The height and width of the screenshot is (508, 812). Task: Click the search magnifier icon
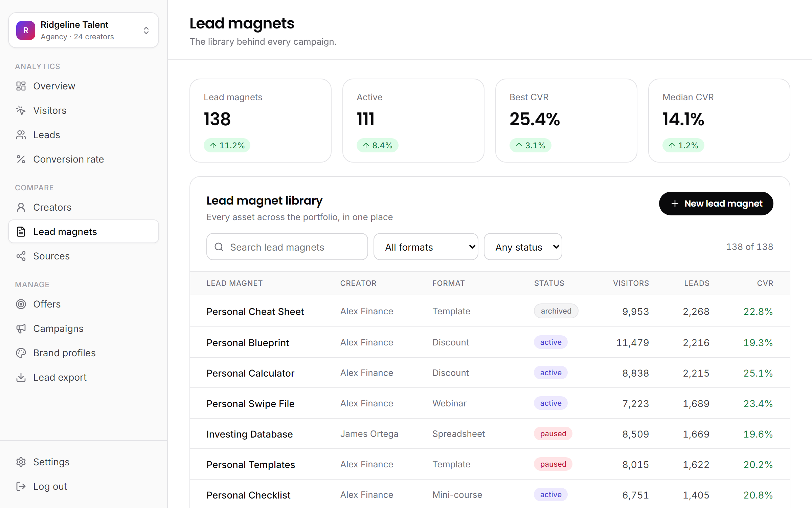pyautogui.click(x=219, y=247)
